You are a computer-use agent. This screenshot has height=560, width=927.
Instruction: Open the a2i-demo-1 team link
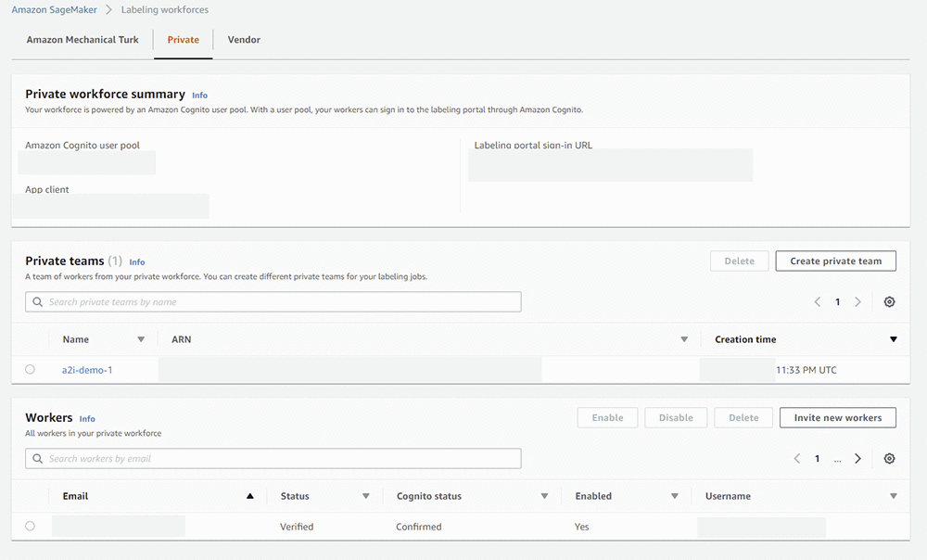(x=87, y=370)
